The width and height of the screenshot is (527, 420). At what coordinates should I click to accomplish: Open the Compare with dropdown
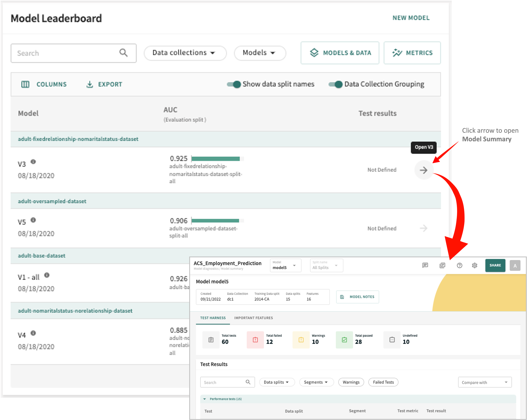point(485,382)
